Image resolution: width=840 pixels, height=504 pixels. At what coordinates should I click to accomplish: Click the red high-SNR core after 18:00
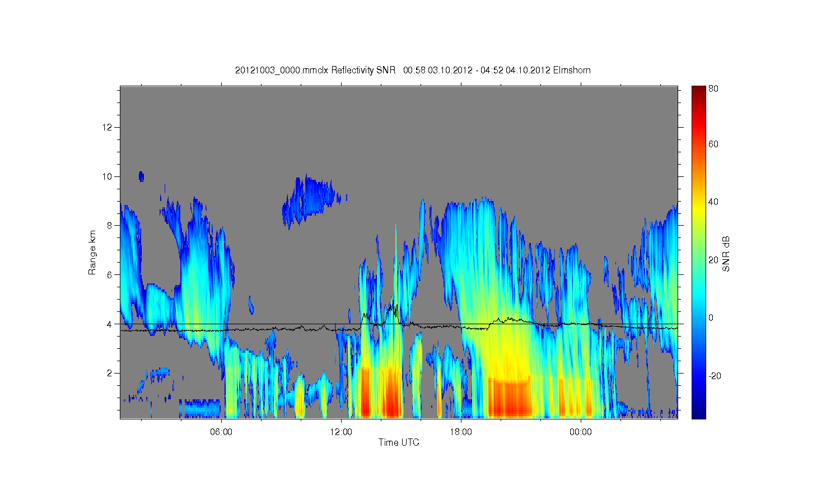(510, 399)
